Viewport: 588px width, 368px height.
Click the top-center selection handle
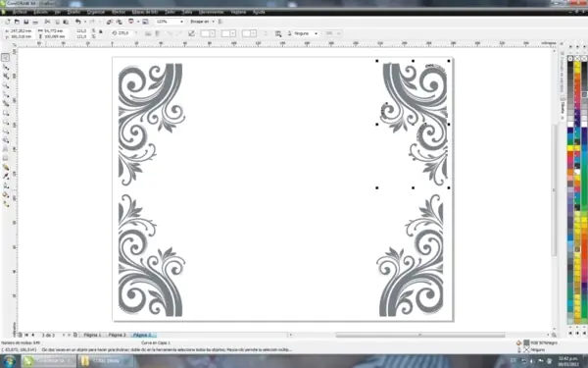(413, 61)
